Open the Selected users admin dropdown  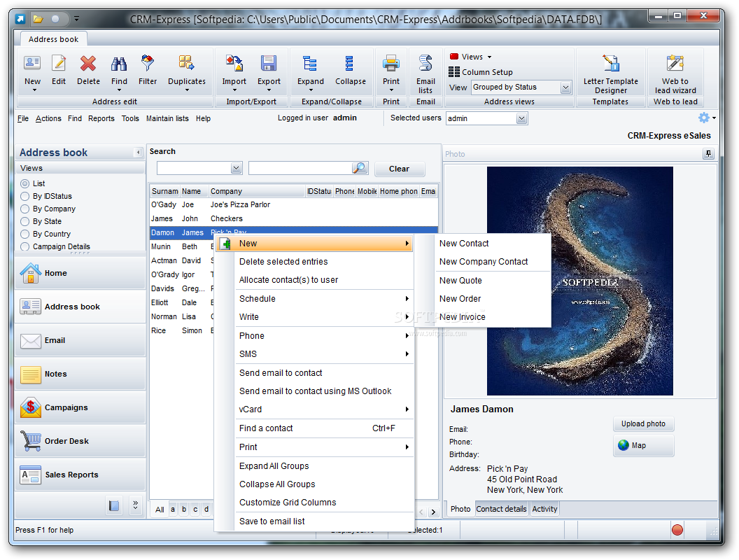click(521, 118)
